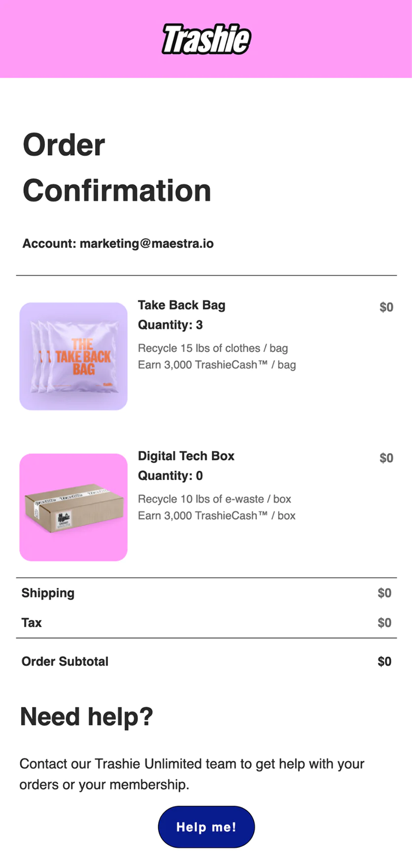Click the Shipping row label
The image size is (412, 868).
pyautogui.click(x=48, y=593)
